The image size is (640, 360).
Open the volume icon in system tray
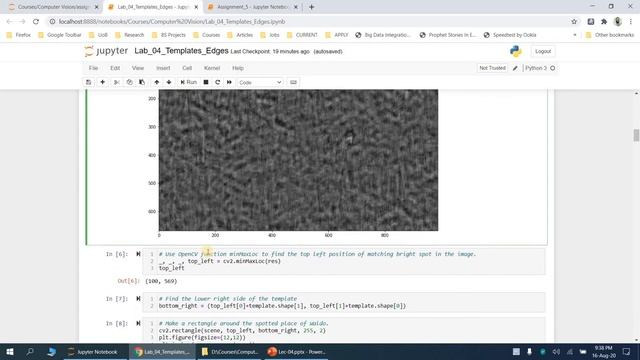(556, 351)
